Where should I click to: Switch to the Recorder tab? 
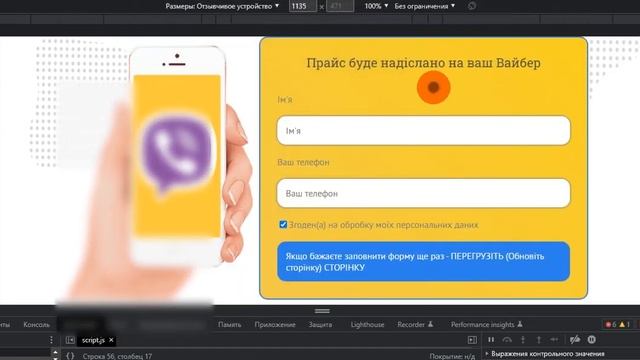[x=415, y=324]
